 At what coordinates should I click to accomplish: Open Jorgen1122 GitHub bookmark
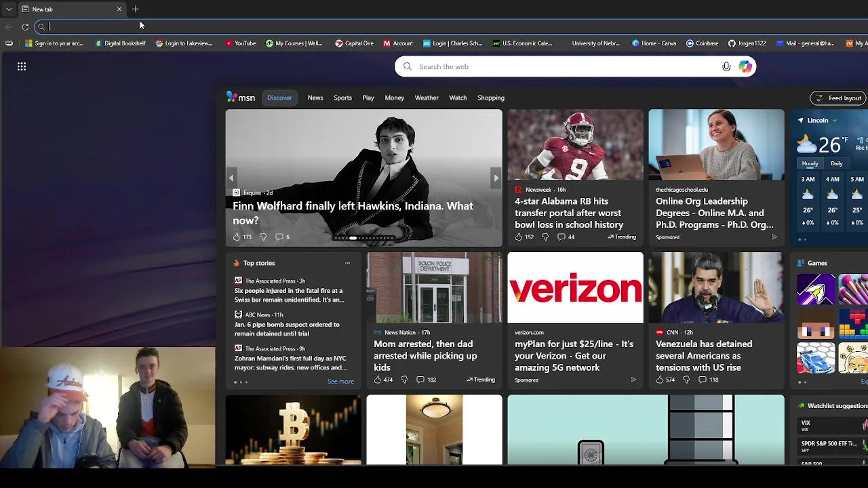click(747, 43)
